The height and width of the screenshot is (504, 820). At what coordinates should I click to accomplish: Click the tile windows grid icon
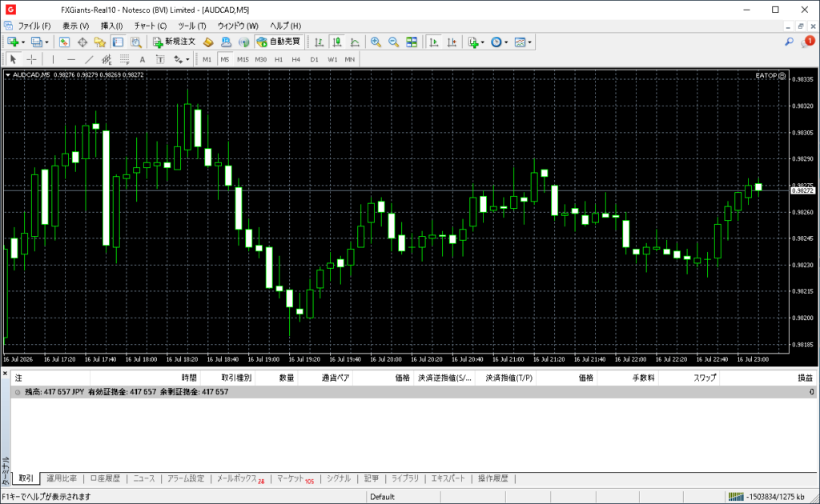(412, 42)
